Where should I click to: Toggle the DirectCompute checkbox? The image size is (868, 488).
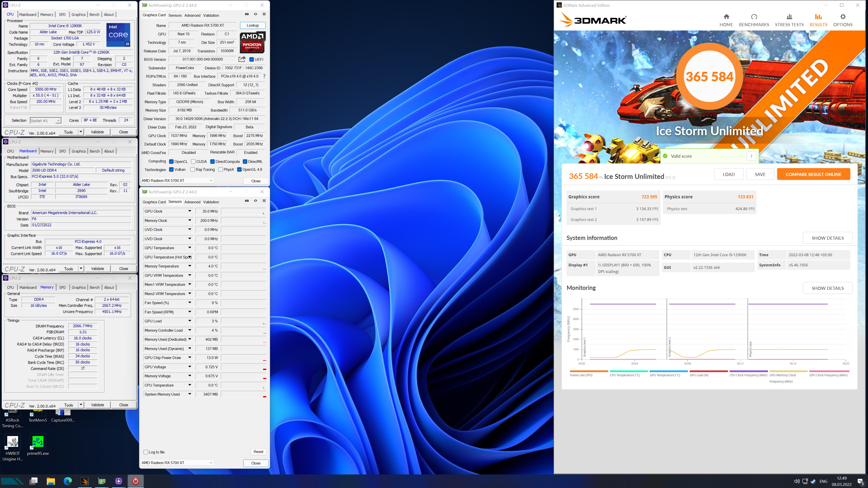pos(212,162)
